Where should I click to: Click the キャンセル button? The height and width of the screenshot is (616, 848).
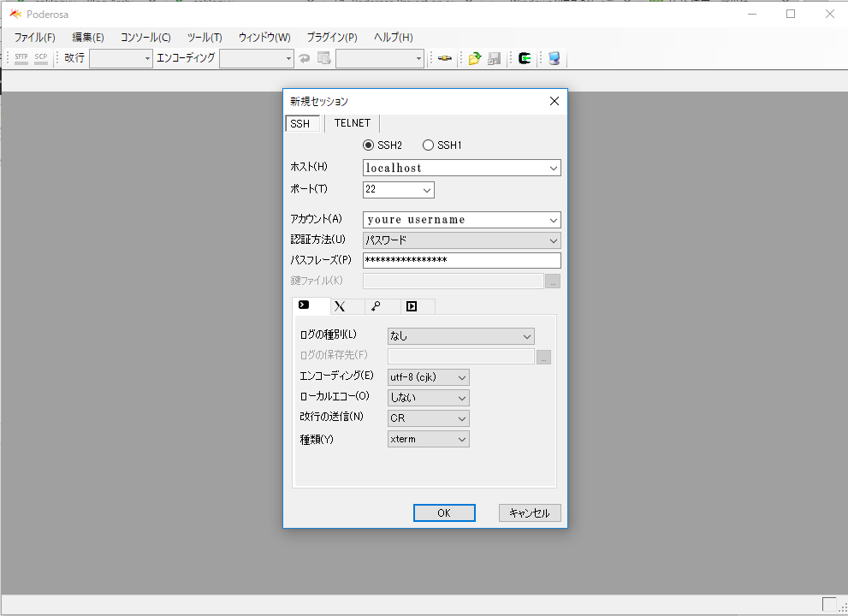click(530, 512)
